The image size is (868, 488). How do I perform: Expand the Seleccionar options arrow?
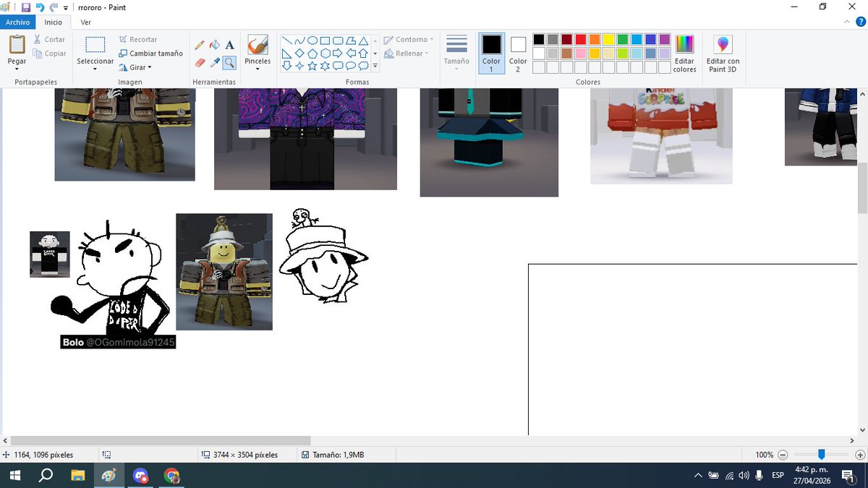95,69
